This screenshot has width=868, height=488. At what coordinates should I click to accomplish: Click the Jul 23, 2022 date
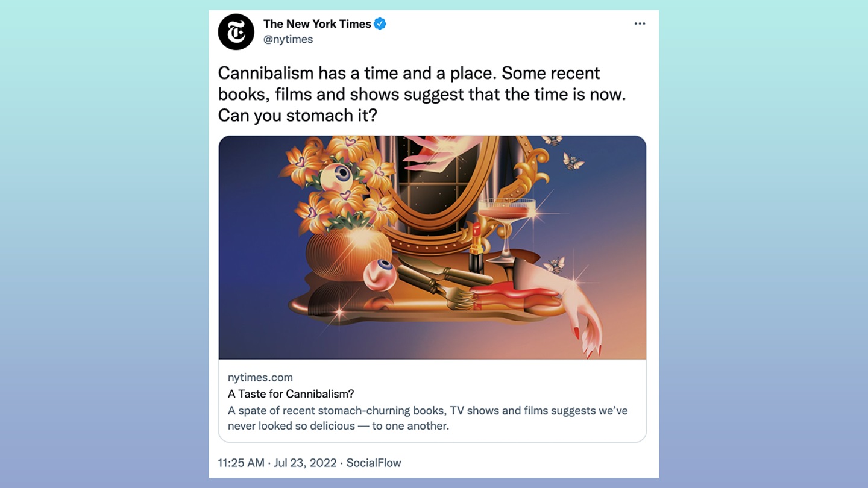click(x=305, y=463)
